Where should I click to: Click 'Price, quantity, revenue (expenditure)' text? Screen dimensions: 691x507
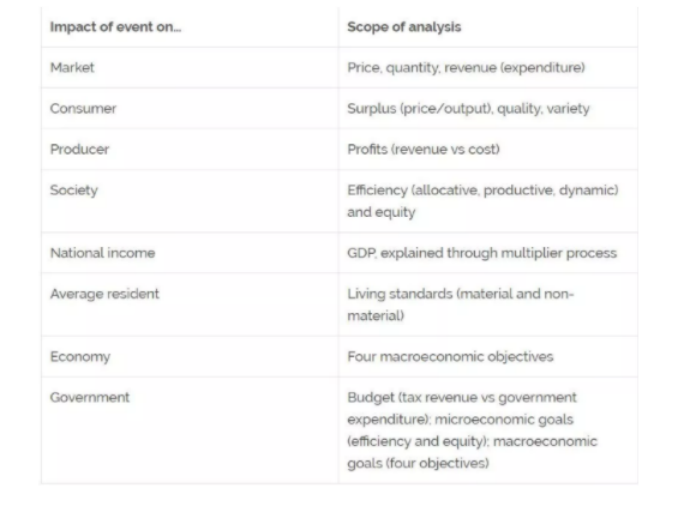tap(466, 68)
